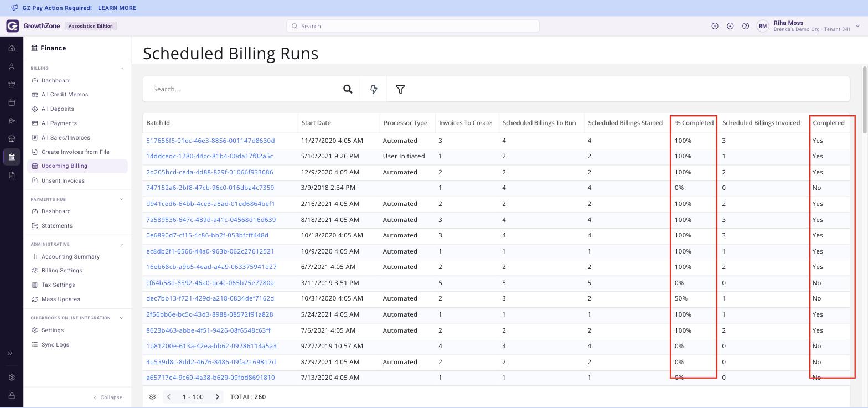Viewport: 868px width, 408px height.
Task: Open the lightning bolt quick actions icon
Action: click(374, 89)
